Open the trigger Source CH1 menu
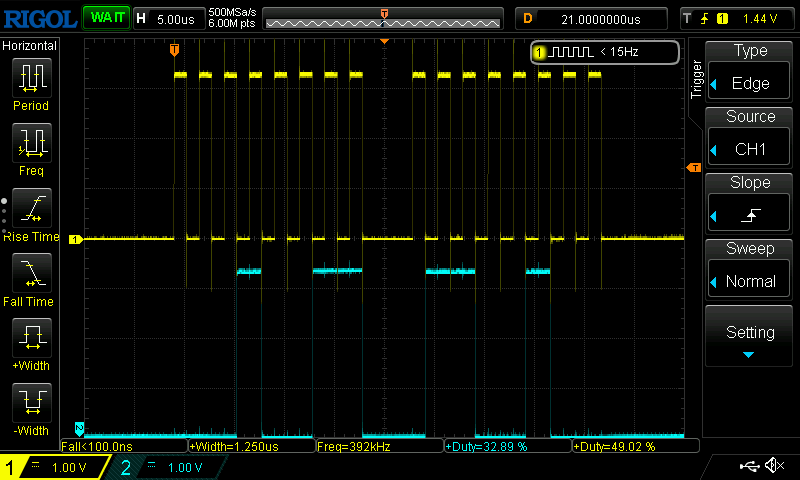The image size is (800, 480). coord(749,148)
